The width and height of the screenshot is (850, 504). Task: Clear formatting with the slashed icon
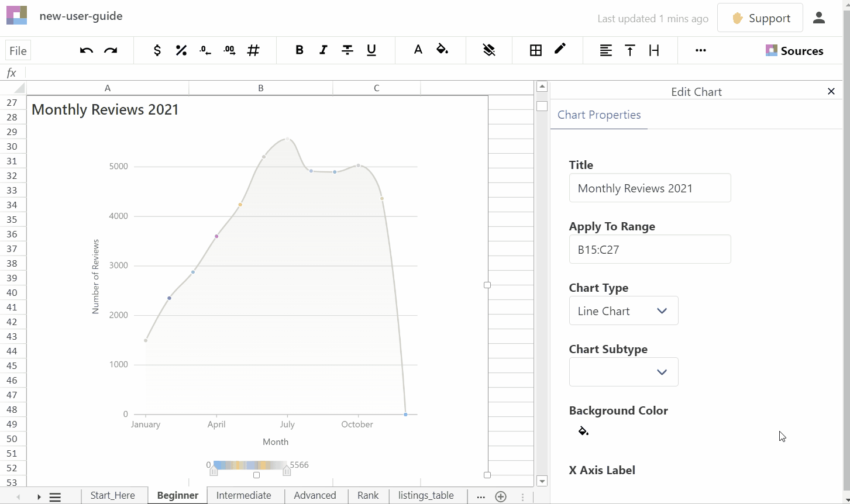(489, 50)
